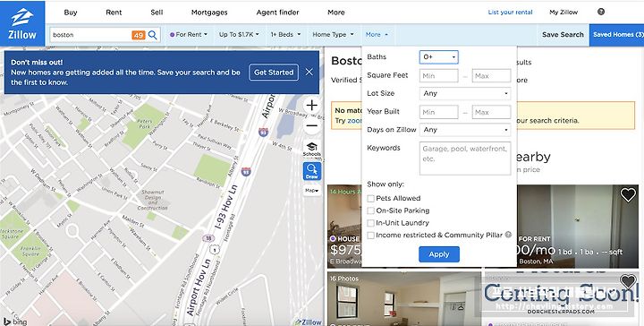Toggle In-Unit Laundry checkbox
This screenshot has width=644, height=326.
tap(370, 223)
